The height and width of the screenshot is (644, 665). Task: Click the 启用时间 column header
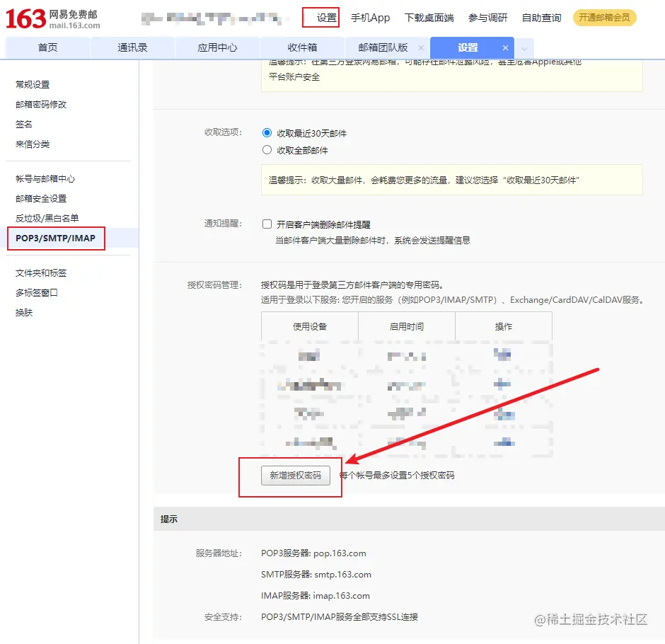[407, 326]
